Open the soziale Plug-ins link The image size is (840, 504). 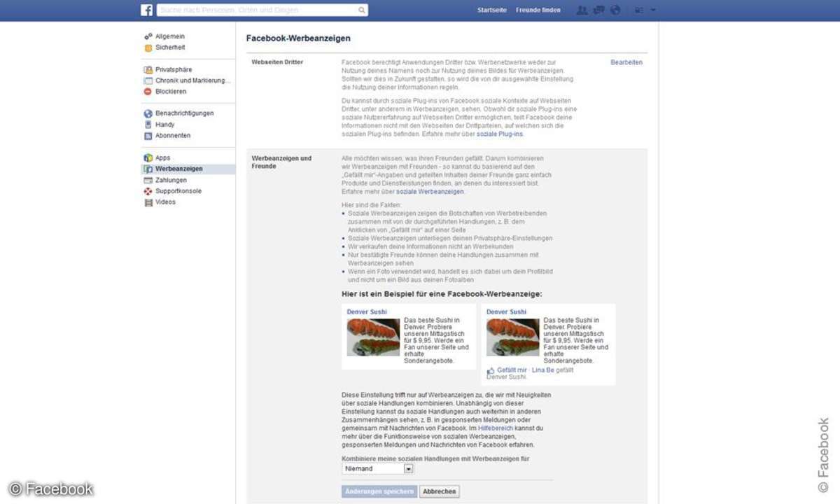tap(500, 134)
